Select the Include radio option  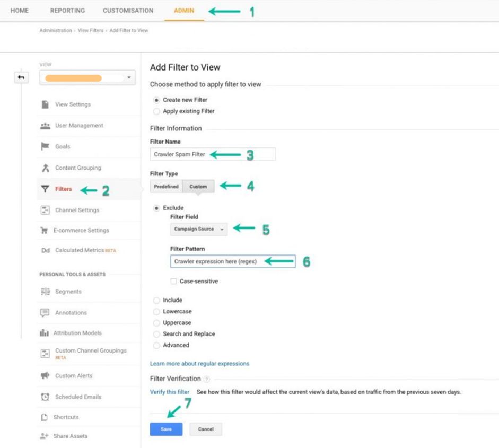157,300
